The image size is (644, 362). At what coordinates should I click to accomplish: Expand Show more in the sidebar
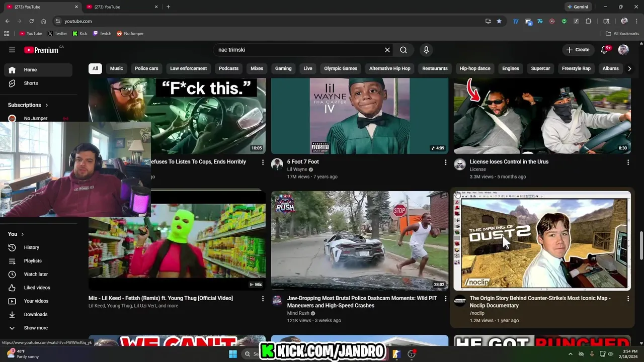pos(39,328)
